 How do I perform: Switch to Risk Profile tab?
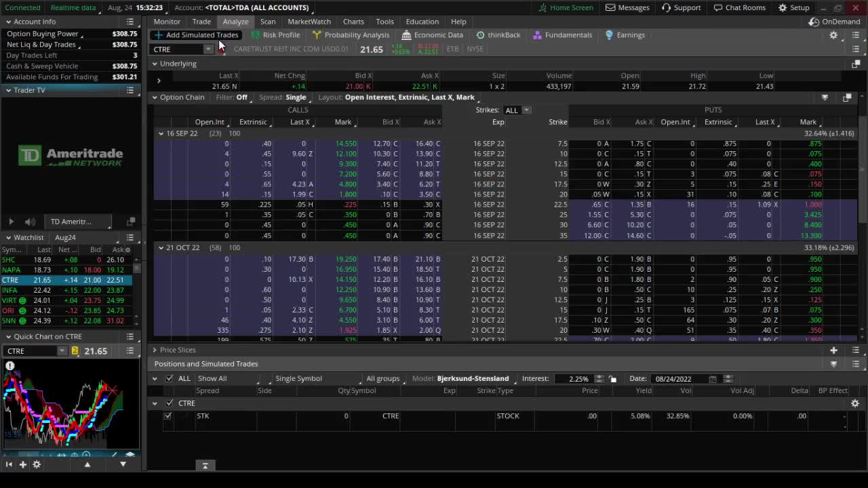tap(275, 35)
